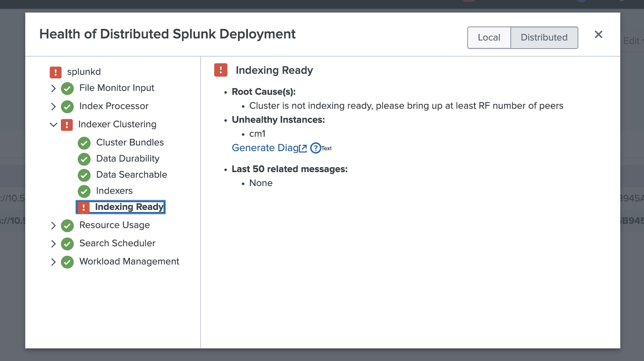Expand the File Monitor Input node
This screenshot has height=361, width=644.
[53, 88]
